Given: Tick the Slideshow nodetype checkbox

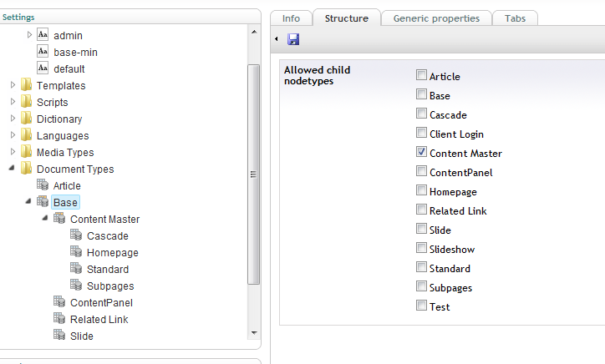Looking at the screenshot, I should (x=421, y=248).
